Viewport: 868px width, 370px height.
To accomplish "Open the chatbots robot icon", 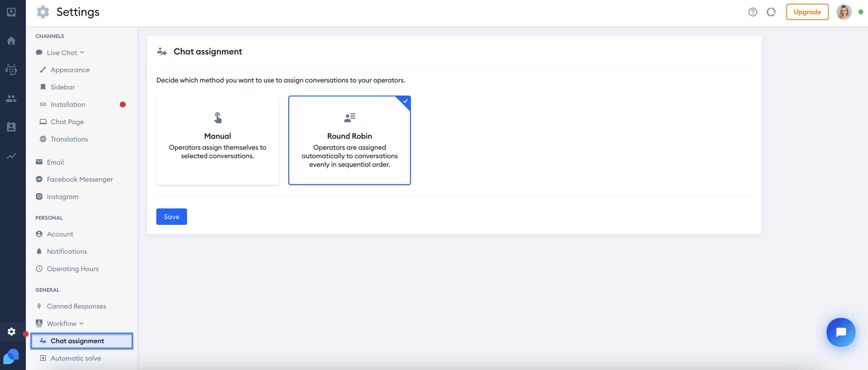I will pyautogui.click(x=11, y=70).
